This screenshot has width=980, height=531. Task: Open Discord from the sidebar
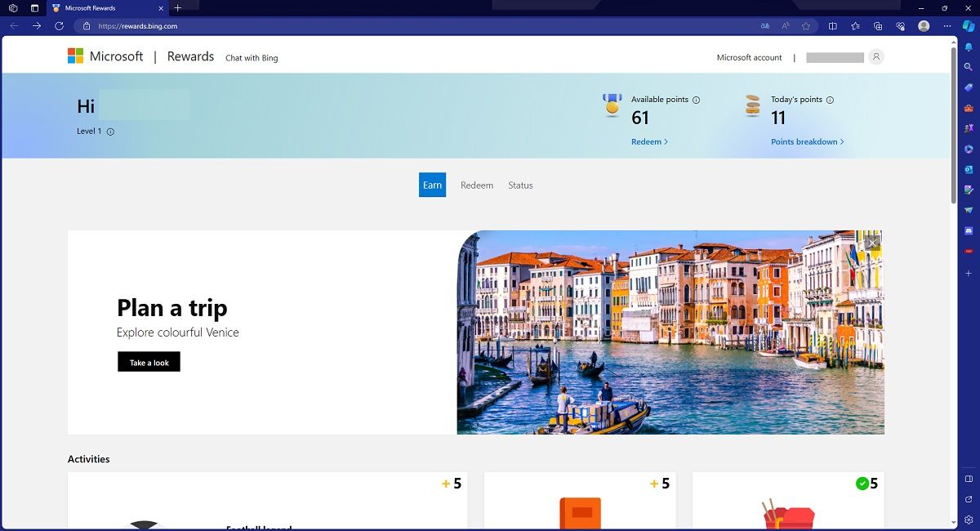[968, 230]
